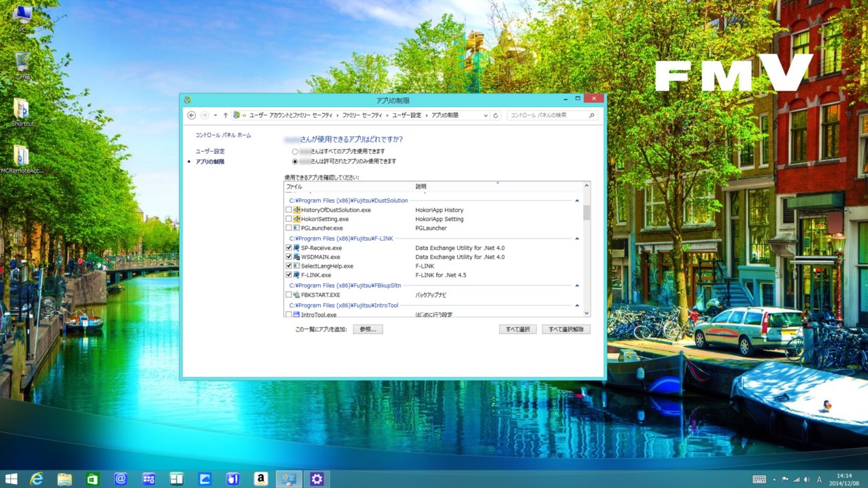This screenshot has height=488, width=868.
Task: Click the 参照... browse button
Action: pyautogui.click(x=368, y=329)
